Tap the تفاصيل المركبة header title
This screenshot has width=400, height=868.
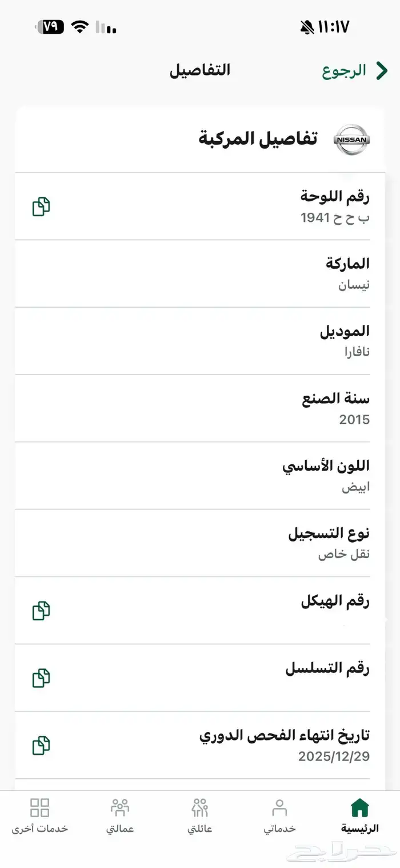[x=258, y=139]
